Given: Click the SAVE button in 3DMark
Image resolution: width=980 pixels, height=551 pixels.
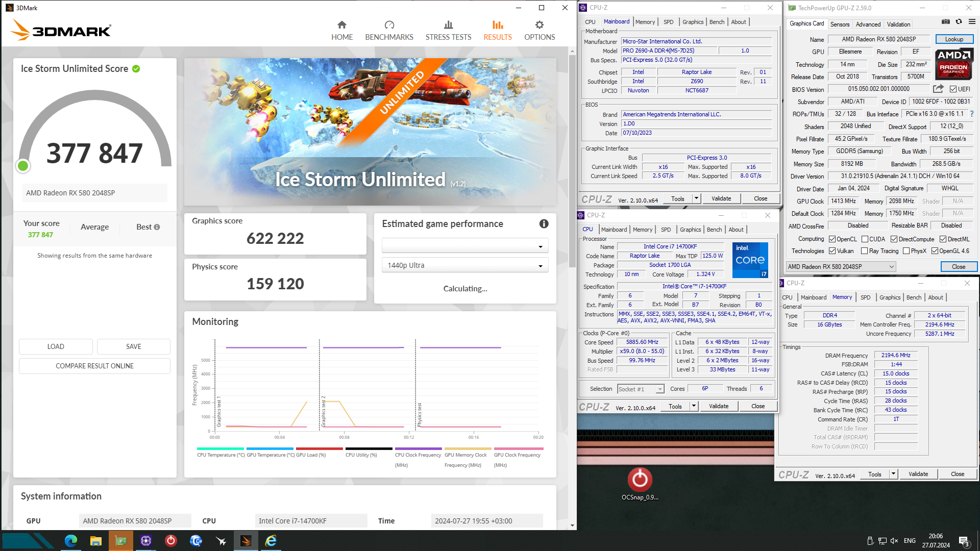Looking at the screenshot, I should (134, 346).
